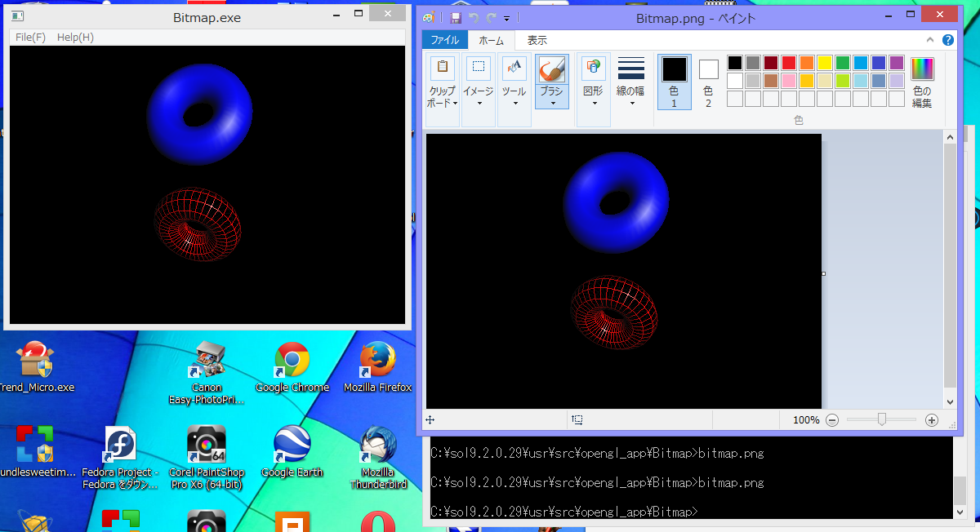Select the Google Chrome desktop shortcut

tap(292, 367)
